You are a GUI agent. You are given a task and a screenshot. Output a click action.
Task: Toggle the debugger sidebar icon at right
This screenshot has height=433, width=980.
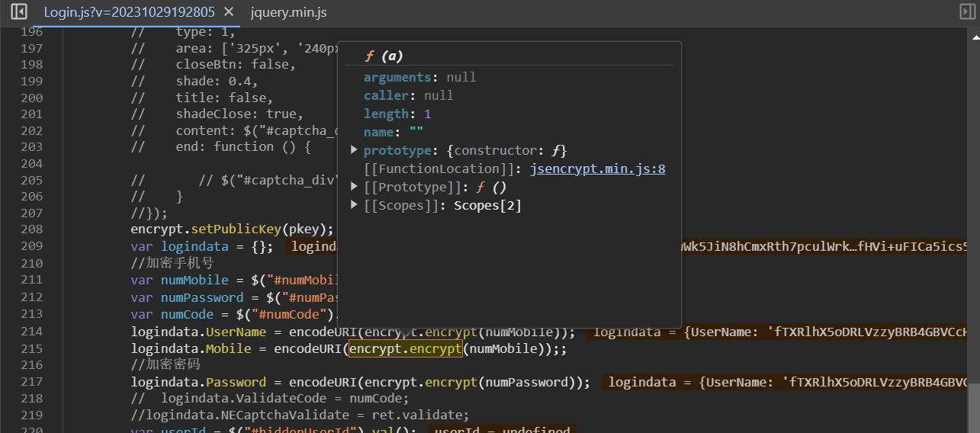point(967,11)
